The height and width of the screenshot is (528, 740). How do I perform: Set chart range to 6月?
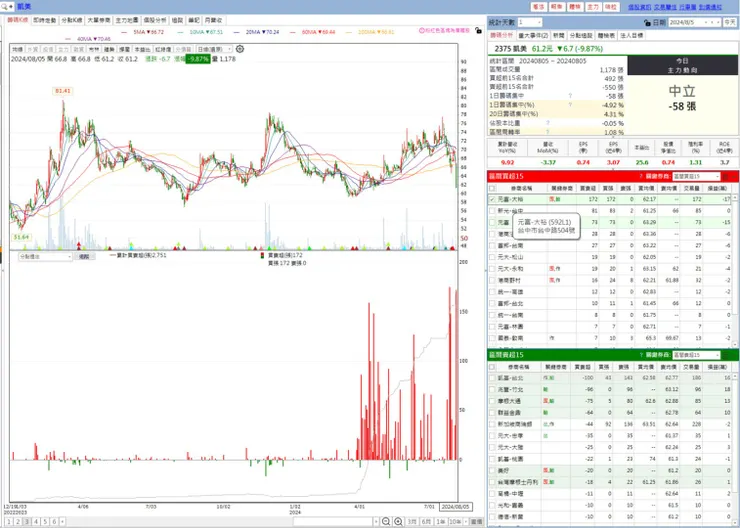click(426, 521)
